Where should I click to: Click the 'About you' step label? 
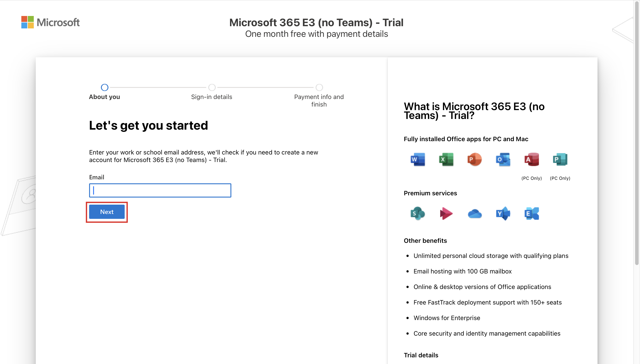(x=104, y=97)
